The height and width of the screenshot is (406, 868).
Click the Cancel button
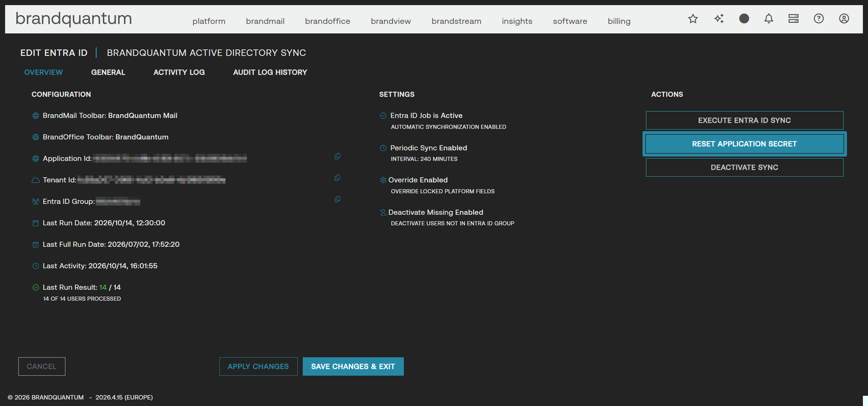[42, 366]
